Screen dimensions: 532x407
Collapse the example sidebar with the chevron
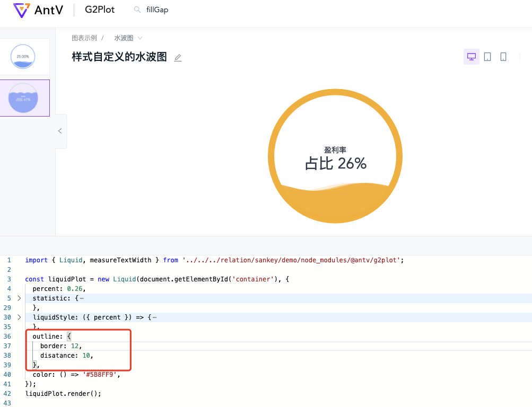(59, 131)
